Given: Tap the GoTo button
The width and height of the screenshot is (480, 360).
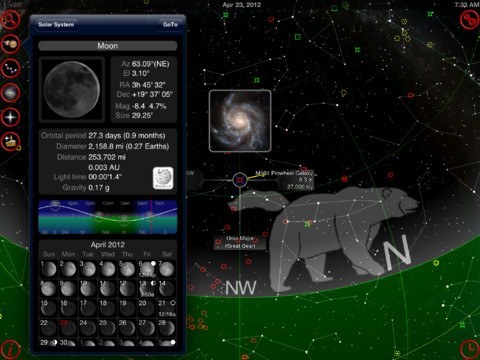Looking at the screenshot, I should pyautogui.click(x=170, y=24).
